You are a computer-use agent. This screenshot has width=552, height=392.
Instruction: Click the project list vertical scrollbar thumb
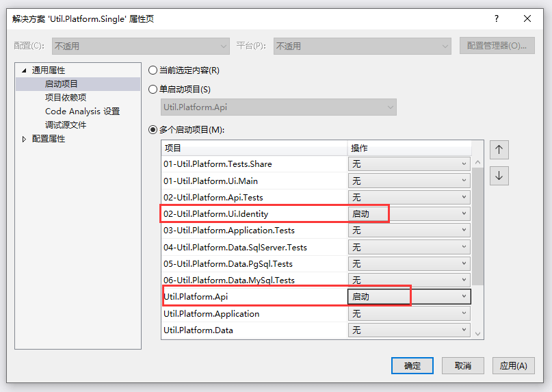click(x=477, y=226)
